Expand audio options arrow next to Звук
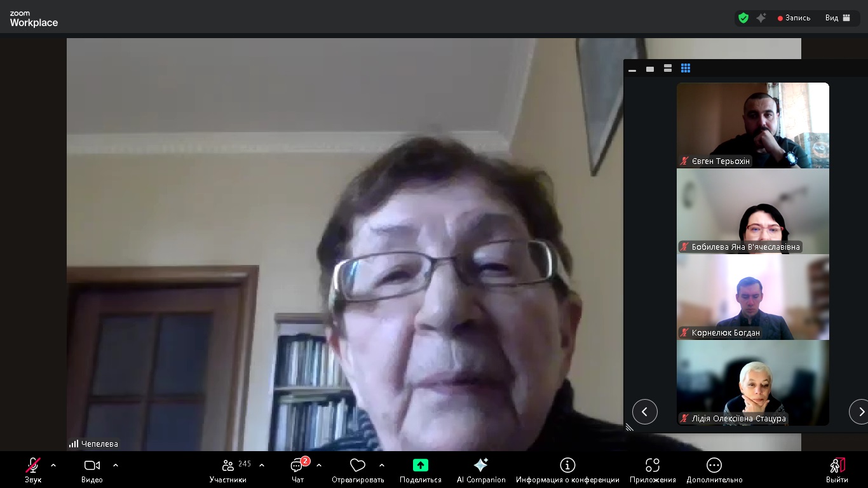 point(53,465)
